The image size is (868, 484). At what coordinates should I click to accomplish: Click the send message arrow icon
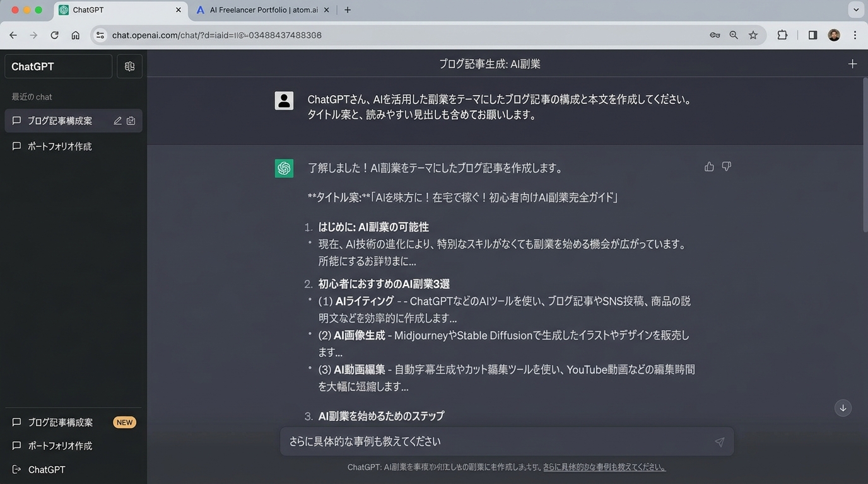[x=719, y=442]
